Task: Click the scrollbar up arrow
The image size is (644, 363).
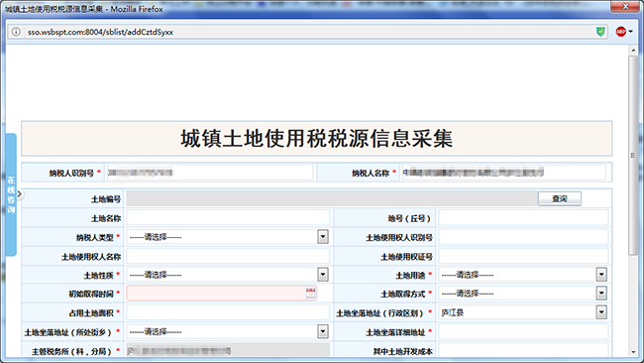Action: point(633,51)
